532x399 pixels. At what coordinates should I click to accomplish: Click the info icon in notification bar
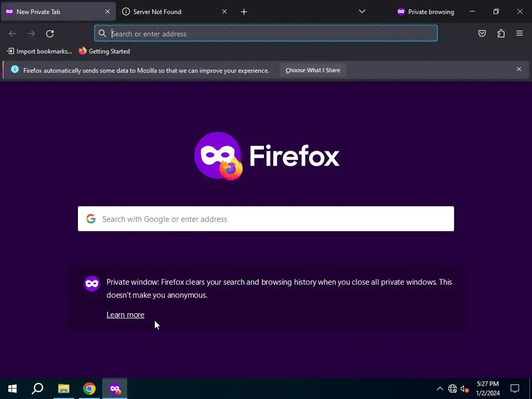[15, 69]
